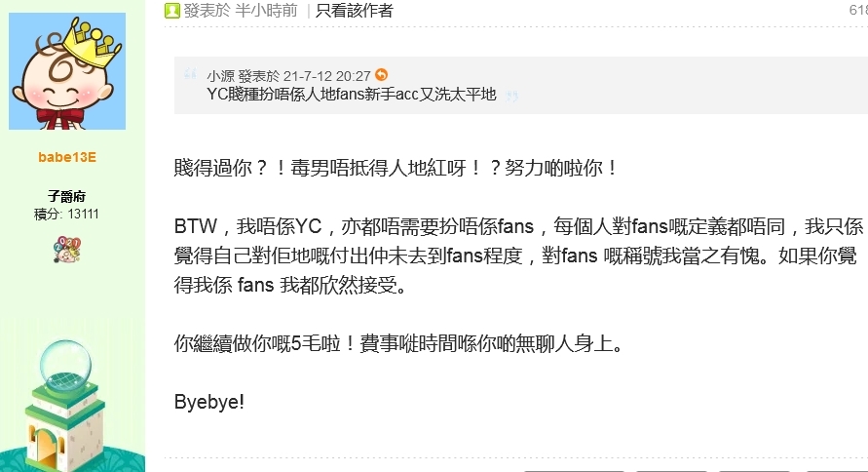Click the 2021 medal badge icon

67,250
